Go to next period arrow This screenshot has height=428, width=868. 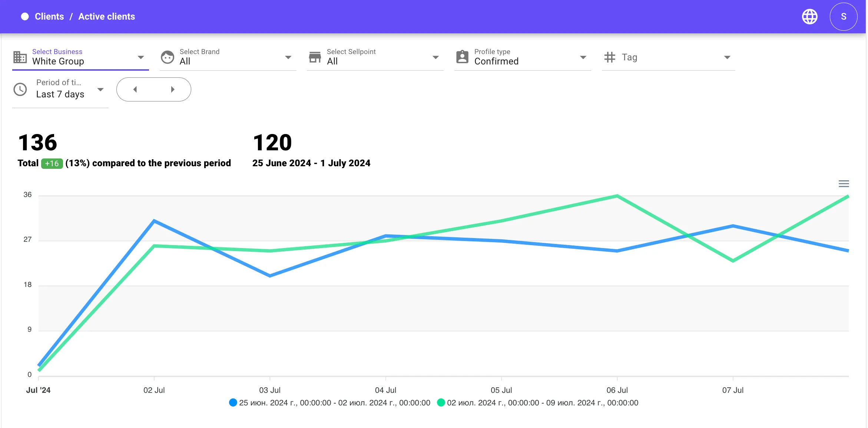(x=172, y=89)
